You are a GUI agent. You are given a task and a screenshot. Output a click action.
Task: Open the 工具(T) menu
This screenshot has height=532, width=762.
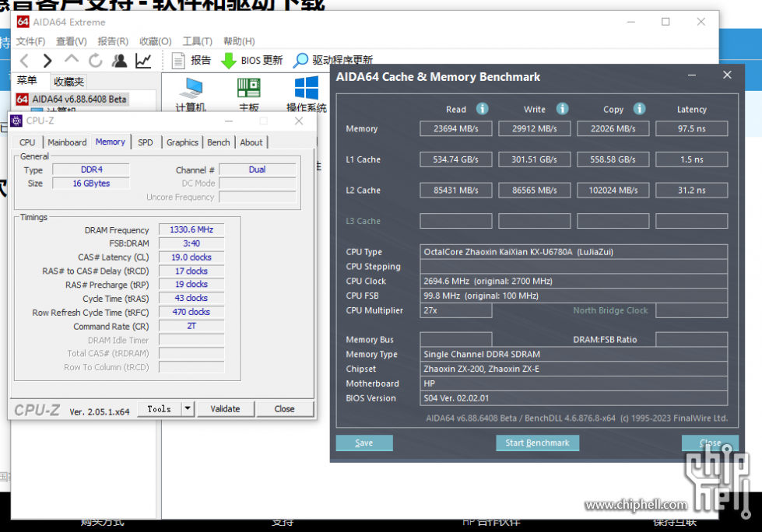point(197,41)
